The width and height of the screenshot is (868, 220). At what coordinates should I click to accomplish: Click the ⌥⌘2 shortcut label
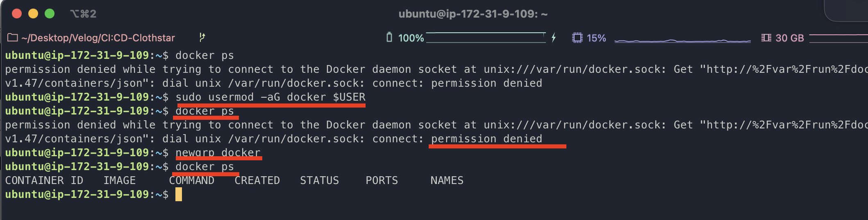(x=83, y=14)
